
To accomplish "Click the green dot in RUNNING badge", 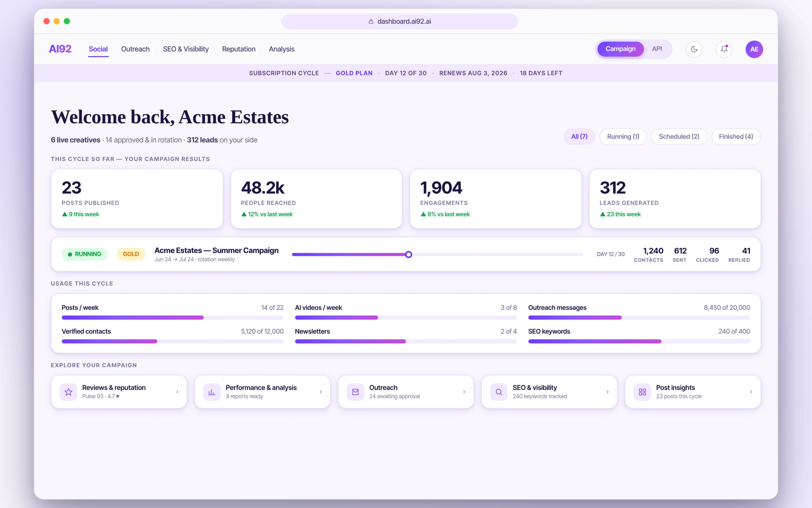I will (x=70, y=254).
